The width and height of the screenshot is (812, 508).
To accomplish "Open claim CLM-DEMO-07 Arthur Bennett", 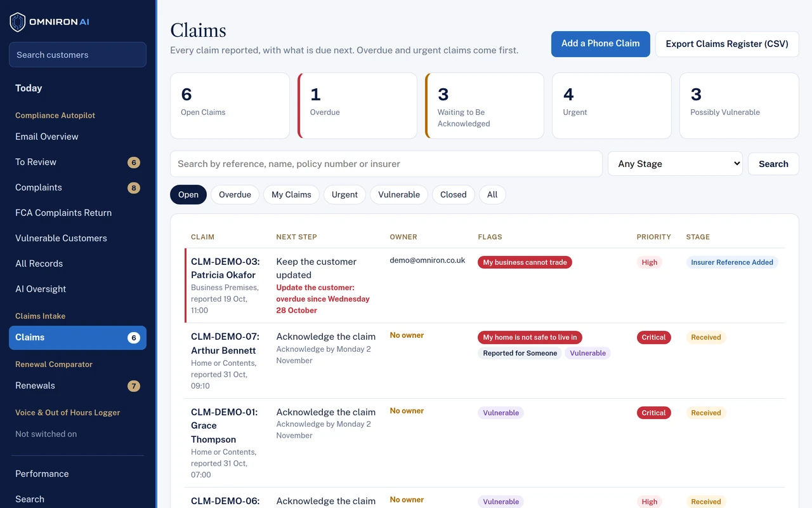I will [x=225, y=344].
